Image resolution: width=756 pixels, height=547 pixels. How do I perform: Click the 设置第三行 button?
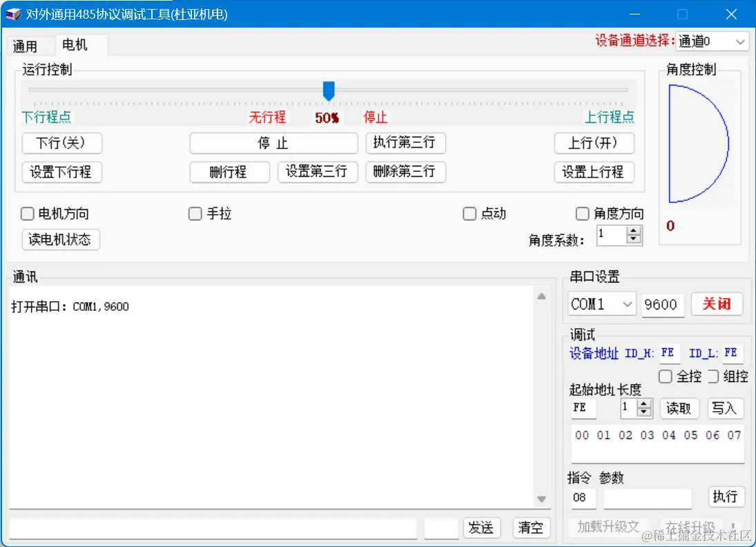pyautogui.click(x=318, y=171)
